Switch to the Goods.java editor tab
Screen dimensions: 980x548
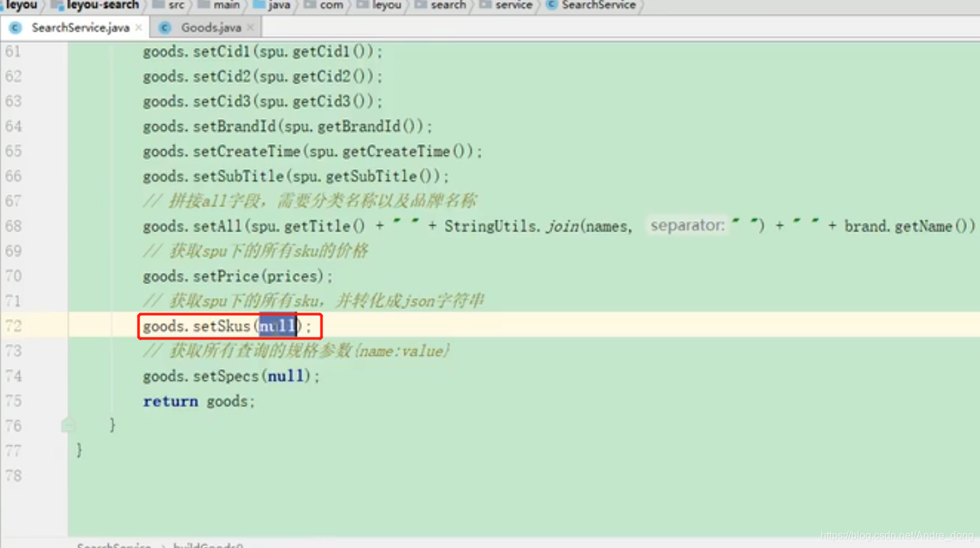click(211, 28)
